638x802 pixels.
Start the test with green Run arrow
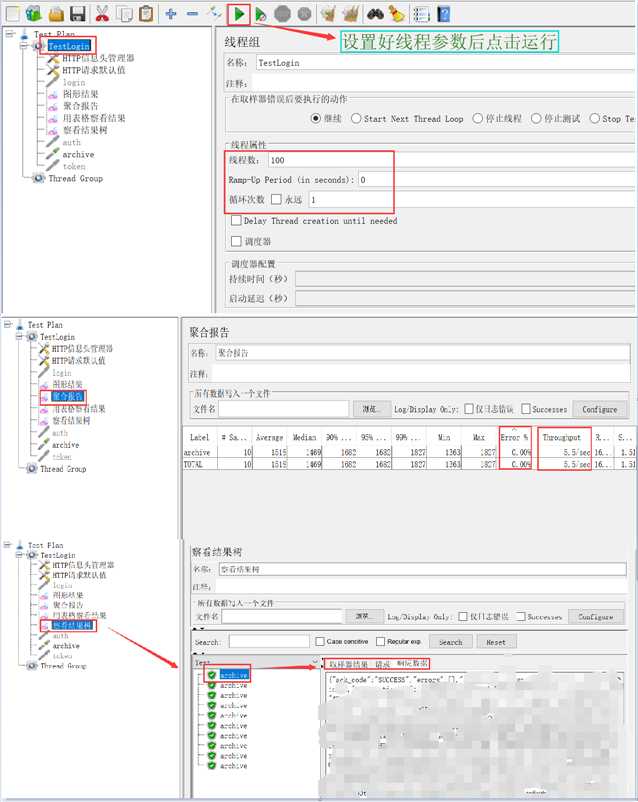tap(239, 14)
